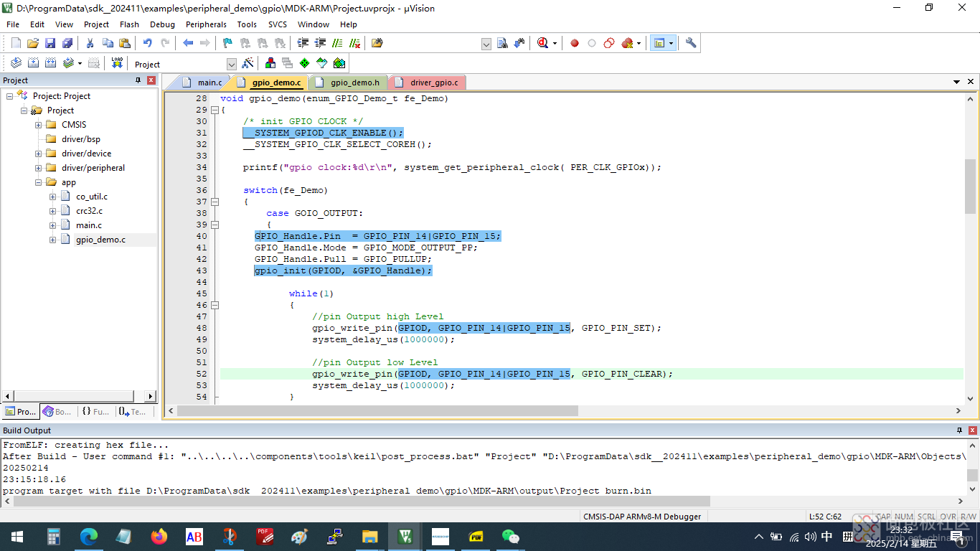Open the Peripherals menu
The height and width of the screenshot is (551, 980).
206,24
